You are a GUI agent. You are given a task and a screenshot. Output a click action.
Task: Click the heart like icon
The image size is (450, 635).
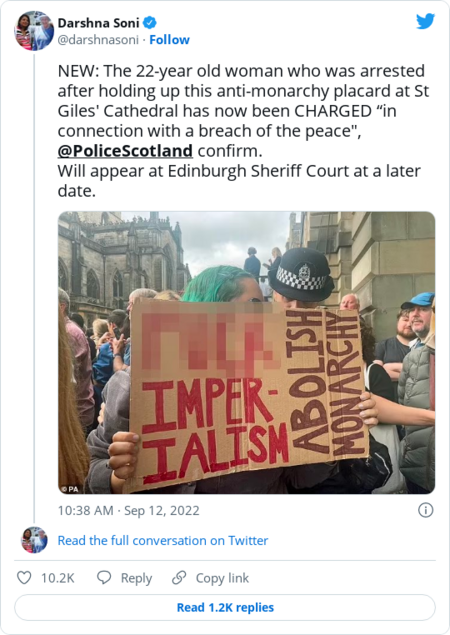click(x=24, y=577)
